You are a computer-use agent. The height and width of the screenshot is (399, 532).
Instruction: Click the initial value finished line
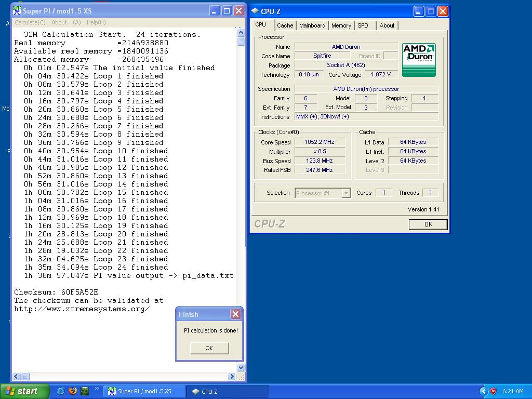(119, 68)
